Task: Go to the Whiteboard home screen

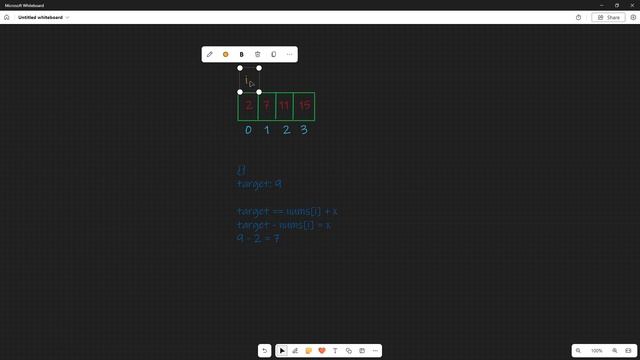Action: coord(7,18)
